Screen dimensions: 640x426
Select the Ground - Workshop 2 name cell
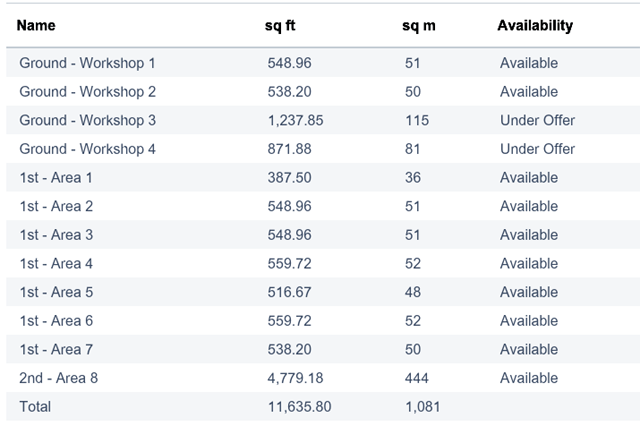(x=87, y=92)
